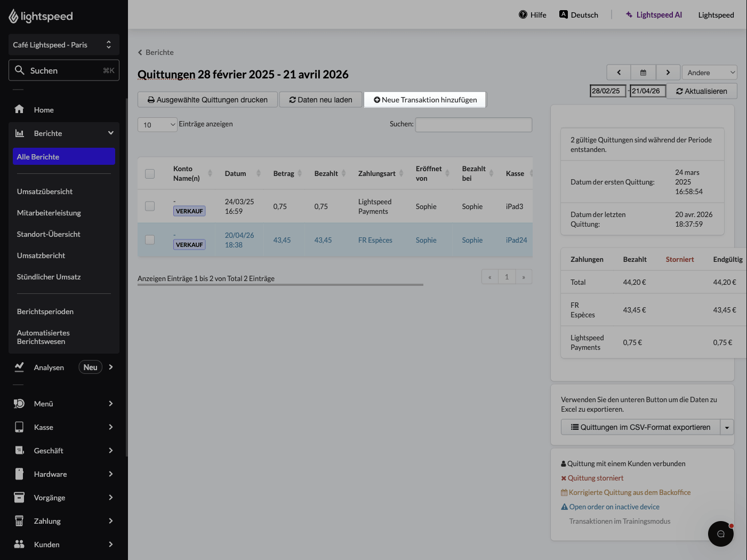
Task: Click Ausgewählte Quittungen drucken button
Action: (207, 100)
